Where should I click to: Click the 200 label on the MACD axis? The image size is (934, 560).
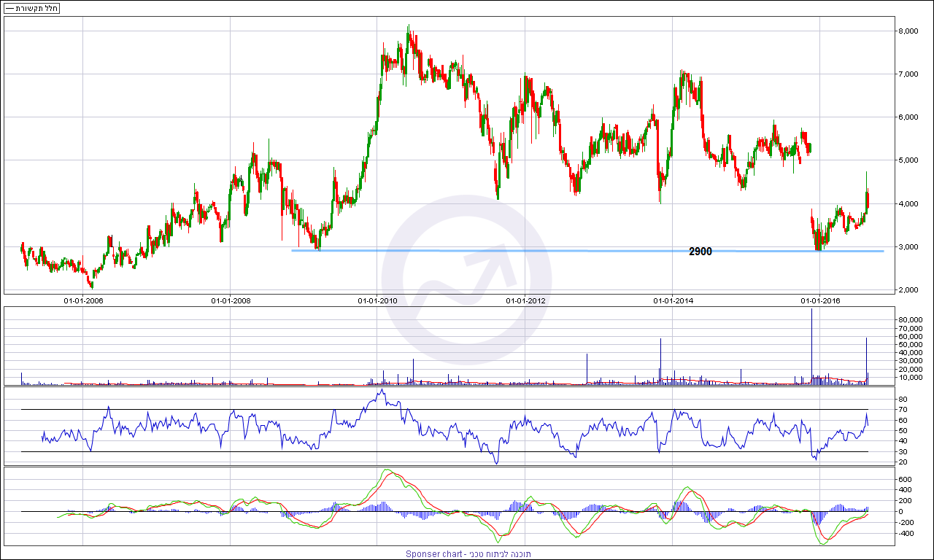tap(906, 501)
